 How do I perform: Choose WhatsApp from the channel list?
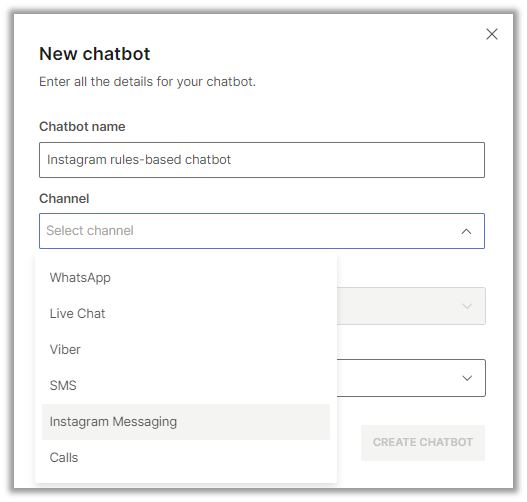(x=186, y=278)
